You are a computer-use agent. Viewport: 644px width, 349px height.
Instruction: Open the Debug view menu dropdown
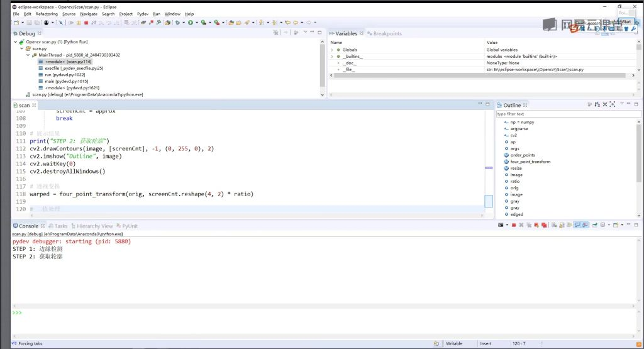point(305,32)
